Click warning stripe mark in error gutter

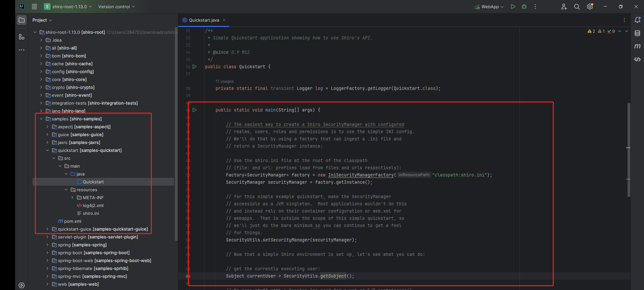click(x=628, y=148)
